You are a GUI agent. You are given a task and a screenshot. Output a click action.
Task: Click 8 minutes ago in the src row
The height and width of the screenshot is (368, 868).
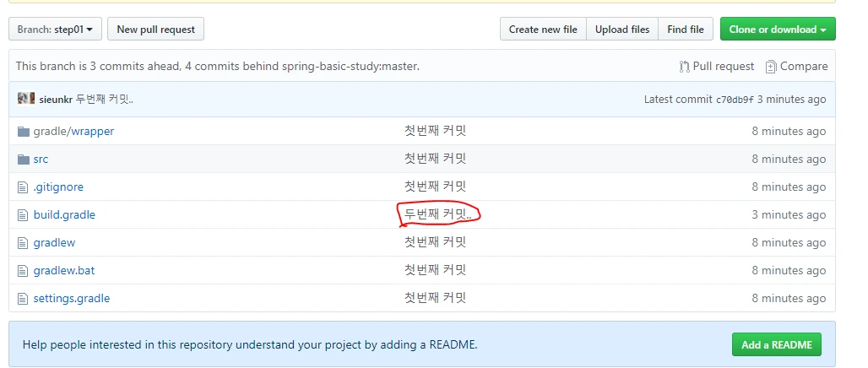789,160
